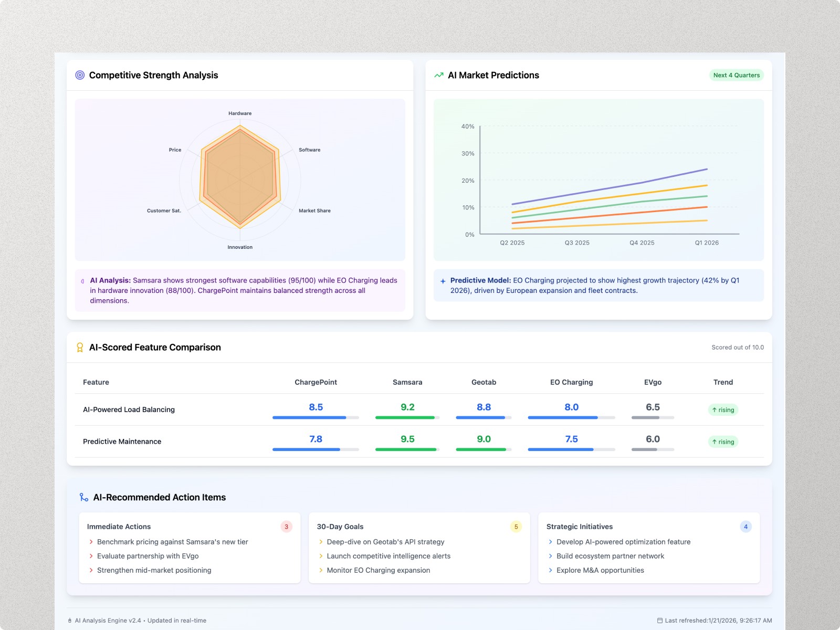
Task: Click chevron beside Explore M&A opportunities
Action: 550,570
